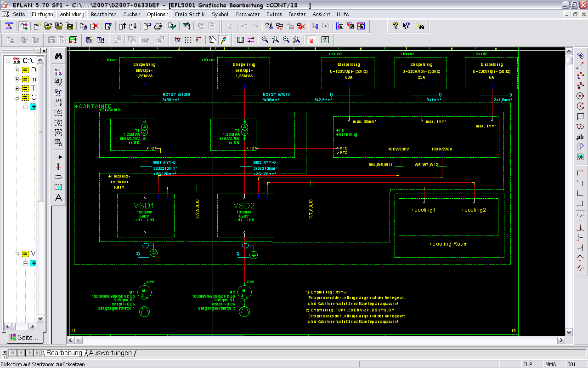The width and height of the screenshot is (588, 368).
Task: Open the Seite menu
Action: click(19, 14)
